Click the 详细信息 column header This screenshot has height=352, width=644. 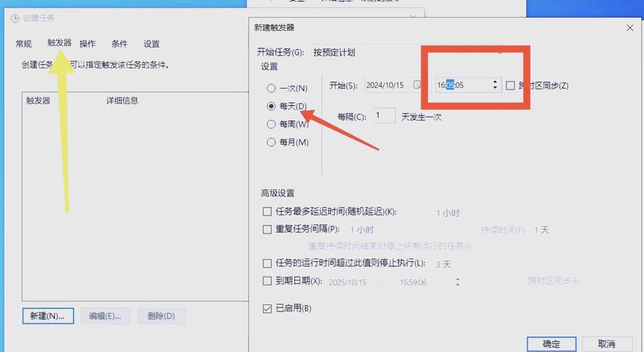[x=122, y=100]
